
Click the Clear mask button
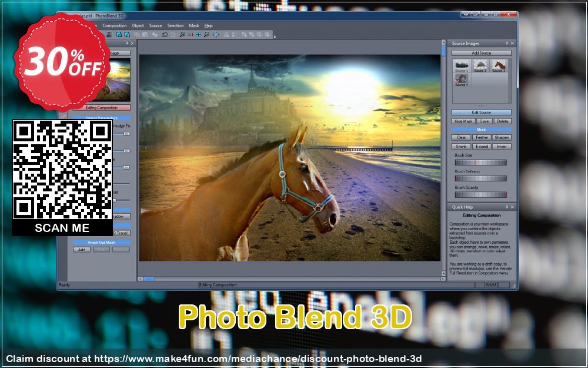(x=461, y=137)
